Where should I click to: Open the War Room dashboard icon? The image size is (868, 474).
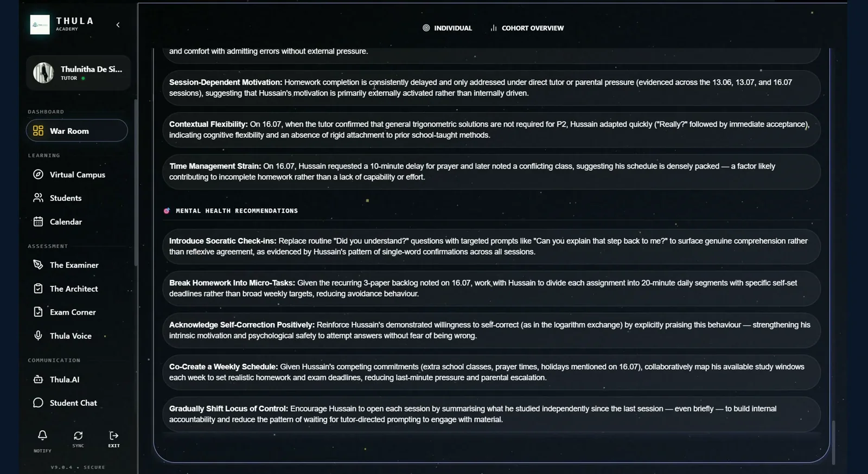click(38, 131)
